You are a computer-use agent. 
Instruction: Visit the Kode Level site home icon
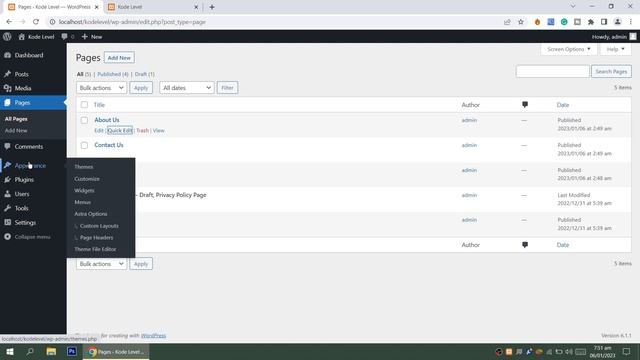[22, 37]
